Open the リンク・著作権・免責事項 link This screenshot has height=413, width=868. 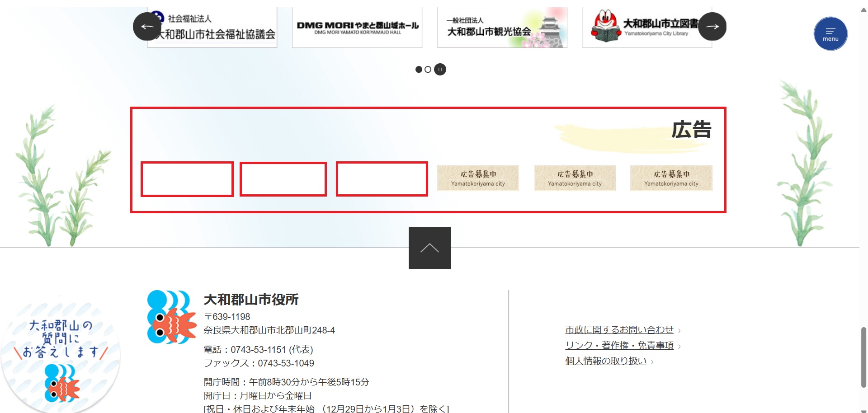tap(619, 345)
